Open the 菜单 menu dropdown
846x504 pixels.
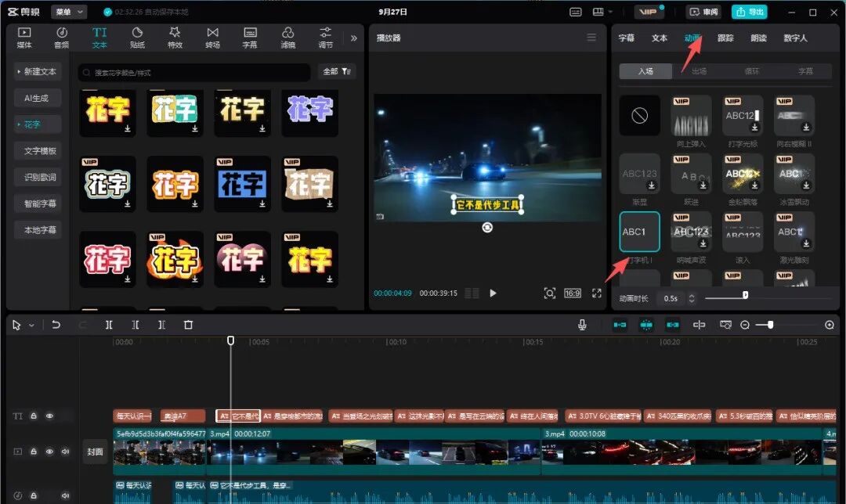coord(69,12)
